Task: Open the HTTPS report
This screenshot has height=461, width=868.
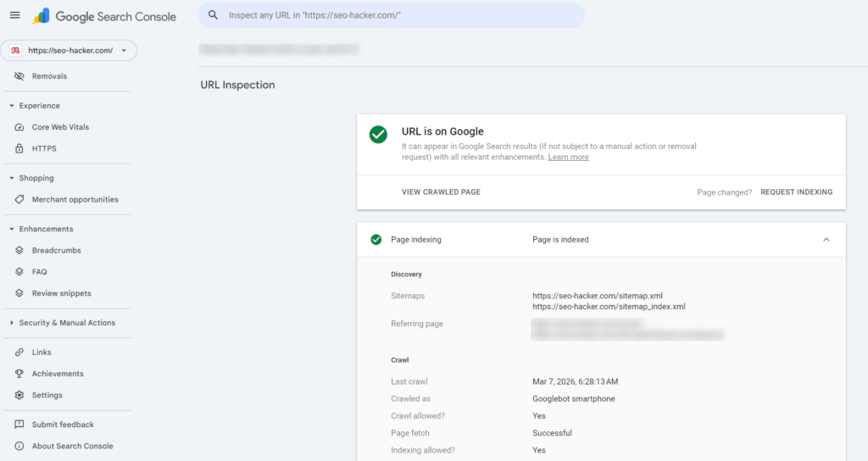Action: (x=44, y=148)
